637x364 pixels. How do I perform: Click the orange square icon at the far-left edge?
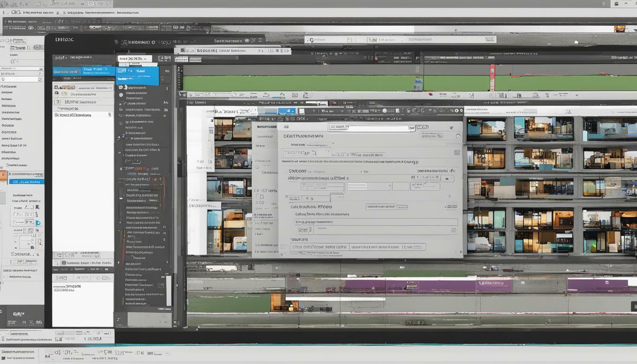click(x=3, y=176)
